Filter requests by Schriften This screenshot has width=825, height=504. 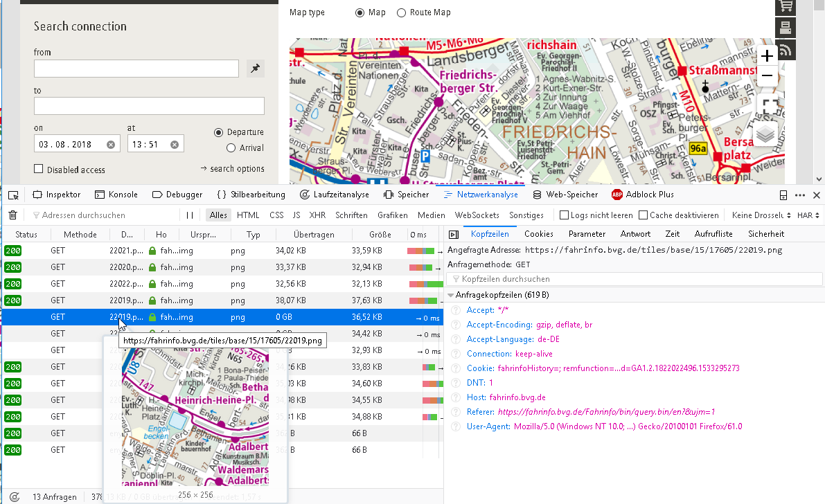(351, 215)
